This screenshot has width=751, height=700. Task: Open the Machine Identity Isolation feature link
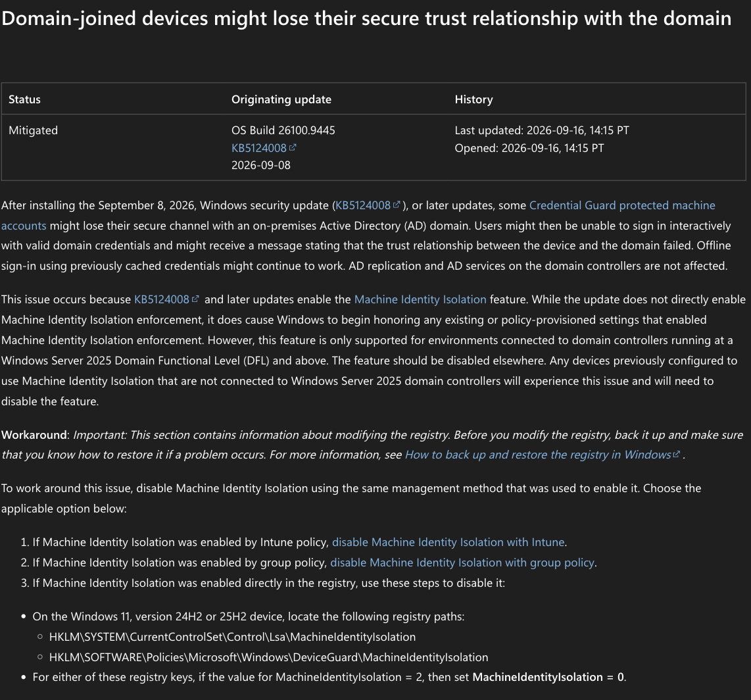(x=420, y=299)
